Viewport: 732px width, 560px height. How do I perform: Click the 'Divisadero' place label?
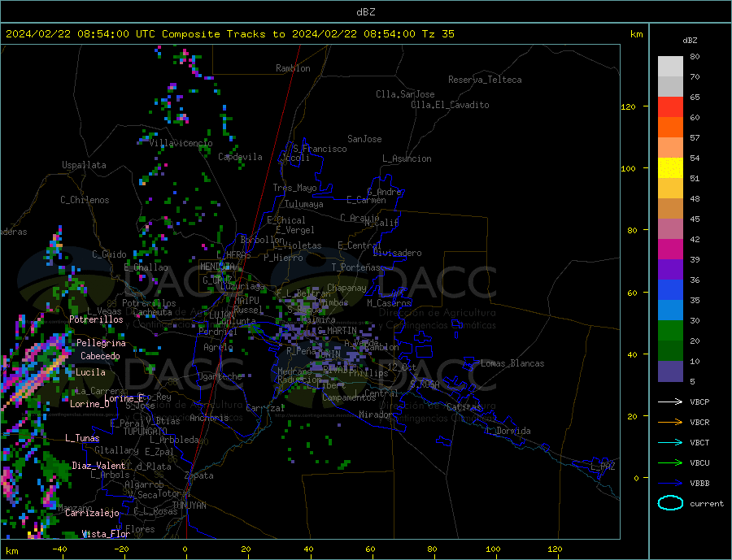pyautogui.click(x=397, y=253)
